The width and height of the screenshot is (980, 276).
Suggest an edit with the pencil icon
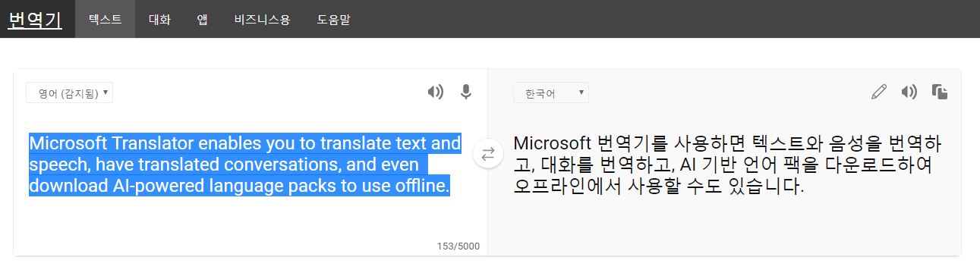coord(879,93)
